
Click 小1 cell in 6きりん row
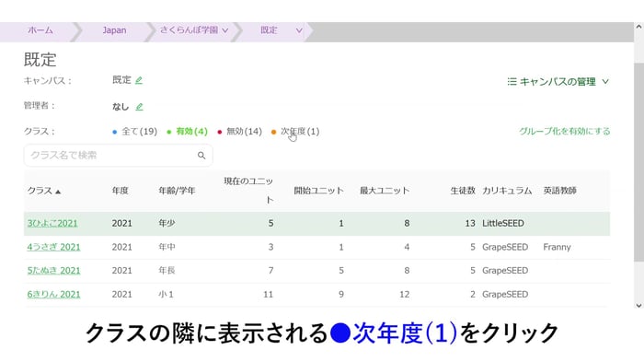coord(166,295)
